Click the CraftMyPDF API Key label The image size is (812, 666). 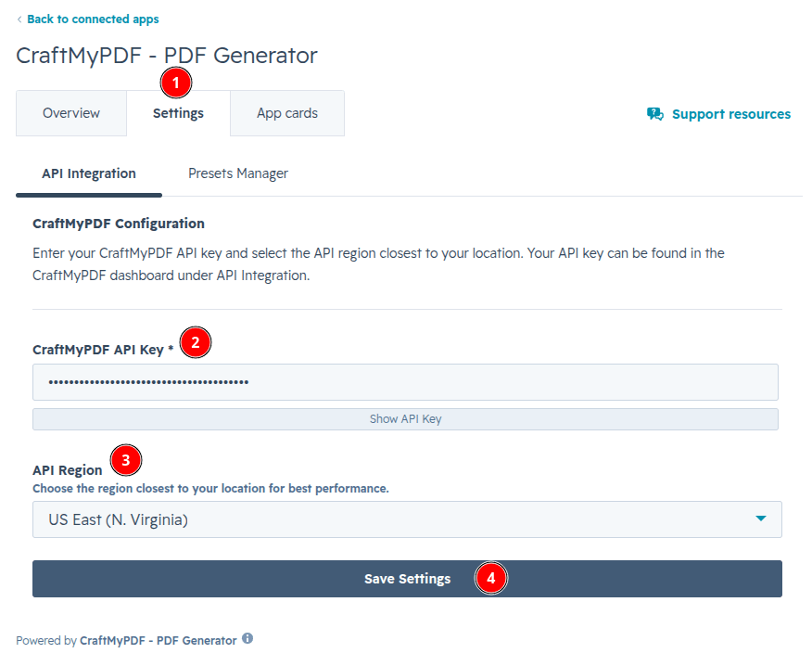[x=103, y=350]
